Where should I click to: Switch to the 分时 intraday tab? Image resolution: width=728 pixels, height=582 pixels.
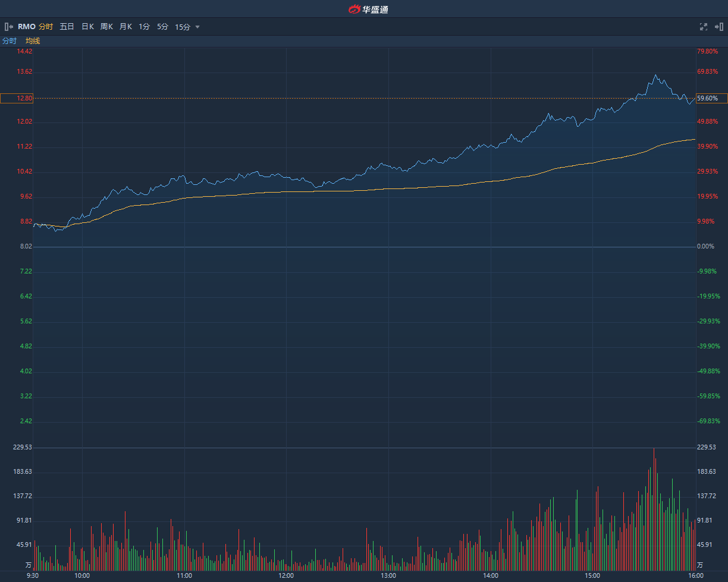point(46,27)
